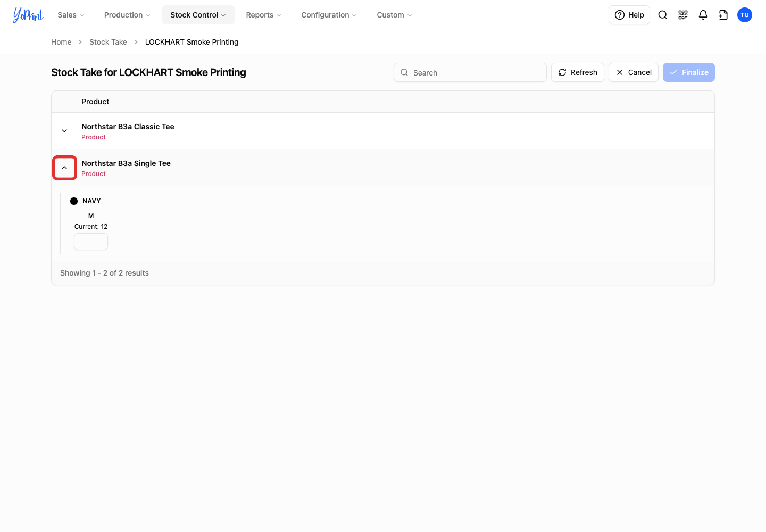Click 'Showing 1 - 2 of 2 results' text
The height and width of the screenshot is (532, 766).
point(104,273)
